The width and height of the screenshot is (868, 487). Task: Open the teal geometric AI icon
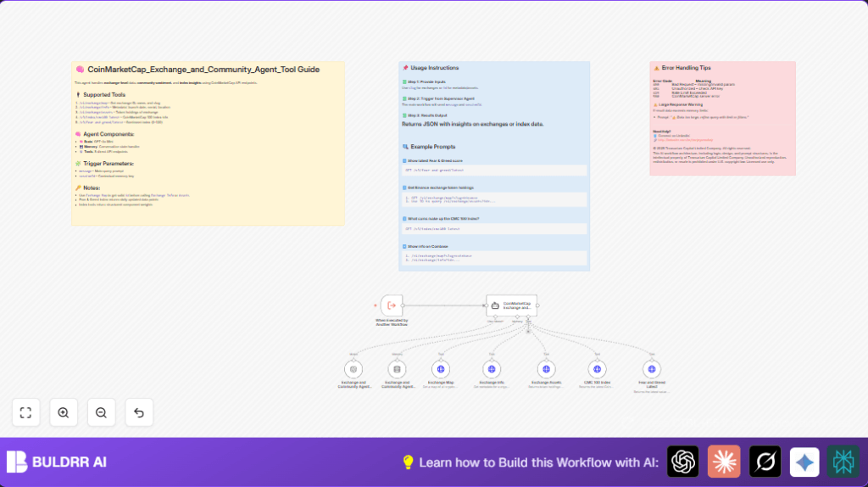click(x=843, y=462)
